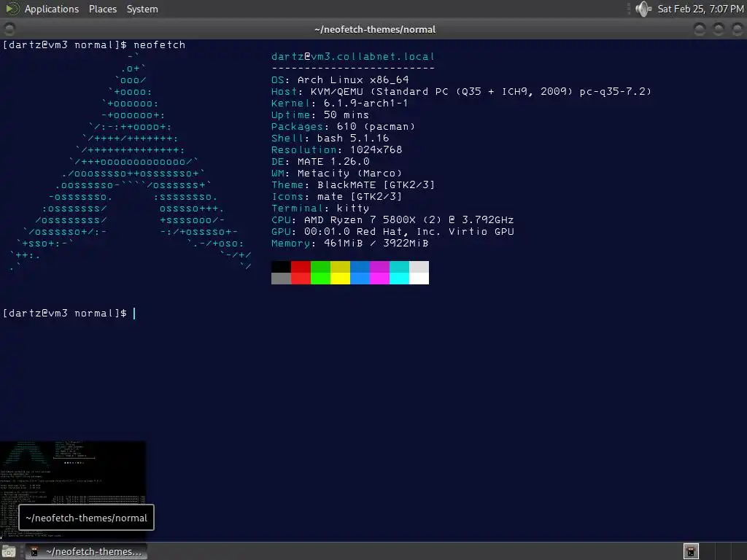Click the dark yellow swatch in top color row
Image resolution: width=747 pixels, height=560 pixels.
coord(340,267)
